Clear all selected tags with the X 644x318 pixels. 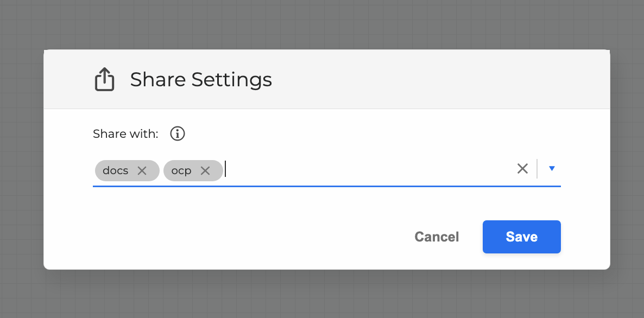[522, 169]
